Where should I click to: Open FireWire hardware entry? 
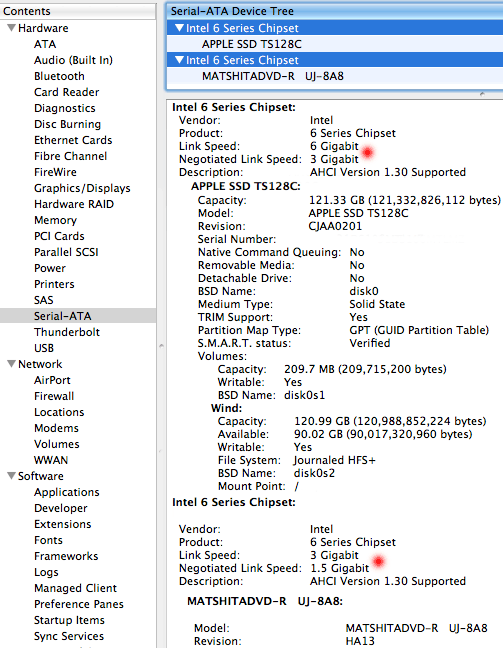pyautogui.click(x=55, y=172)
